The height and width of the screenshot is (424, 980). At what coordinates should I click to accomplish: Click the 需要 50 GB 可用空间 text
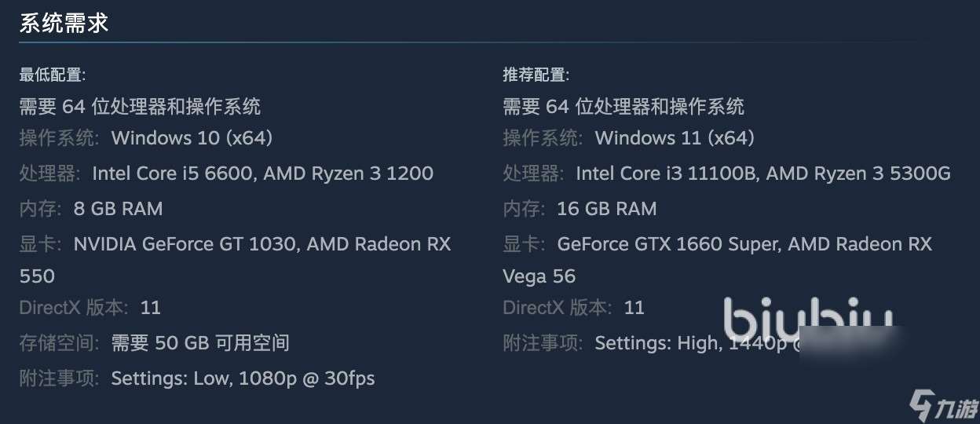click(x=200, y=343)
